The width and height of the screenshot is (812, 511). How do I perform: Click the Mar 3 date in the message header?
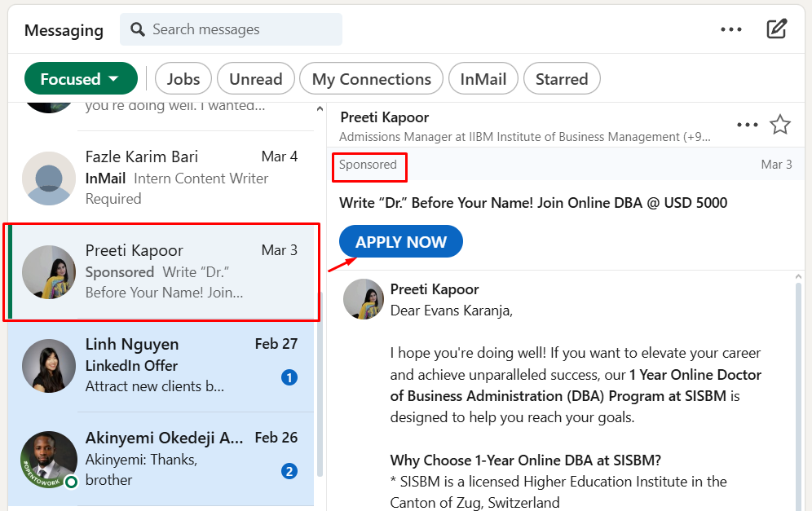pyautogui.click(x=776, y=165)
